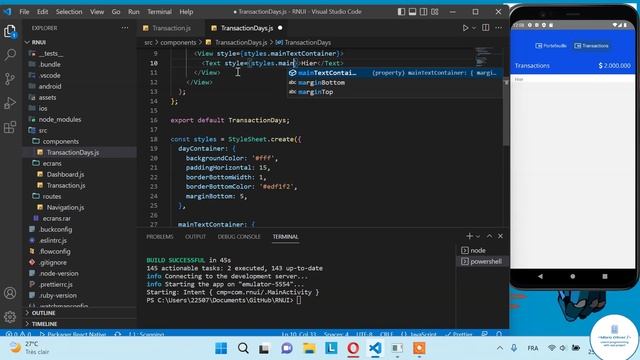This screenshot has width=640, height=360.
Task: Open Opera browser from taskbar
Action: tap(353, 348)
